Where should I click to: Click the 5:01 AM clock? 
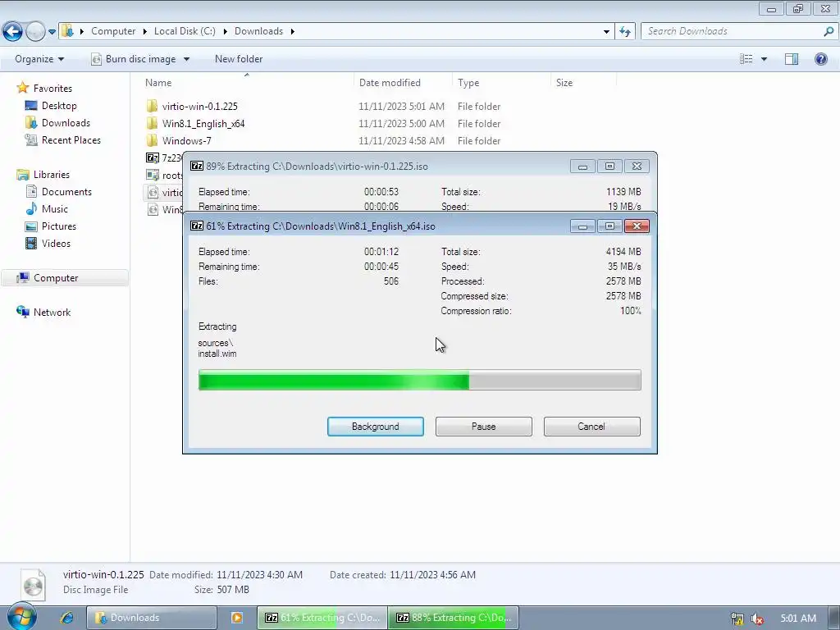pos(797,619)
